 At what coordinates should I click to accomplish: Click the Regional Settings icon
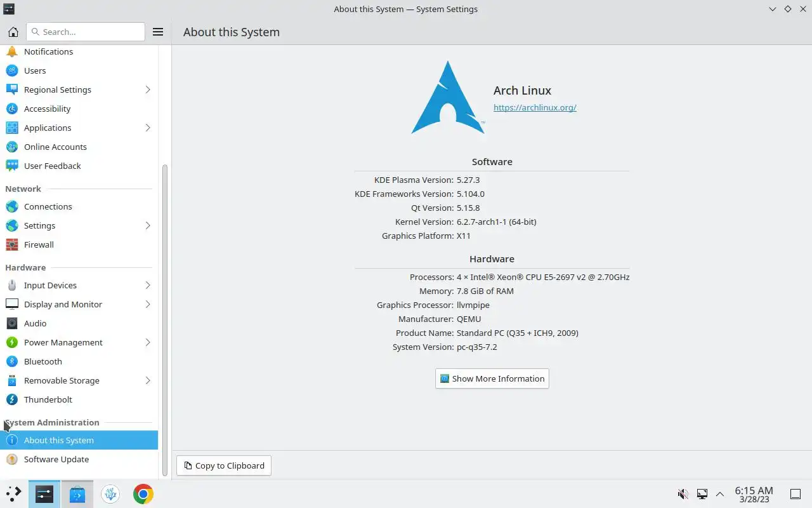(x=11, y=90)
